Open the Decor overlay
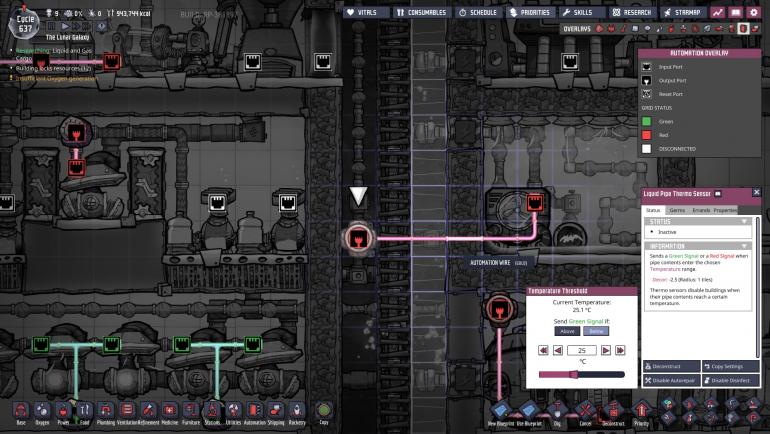Screen dimensions: 770x434 [x=683, y=29]
